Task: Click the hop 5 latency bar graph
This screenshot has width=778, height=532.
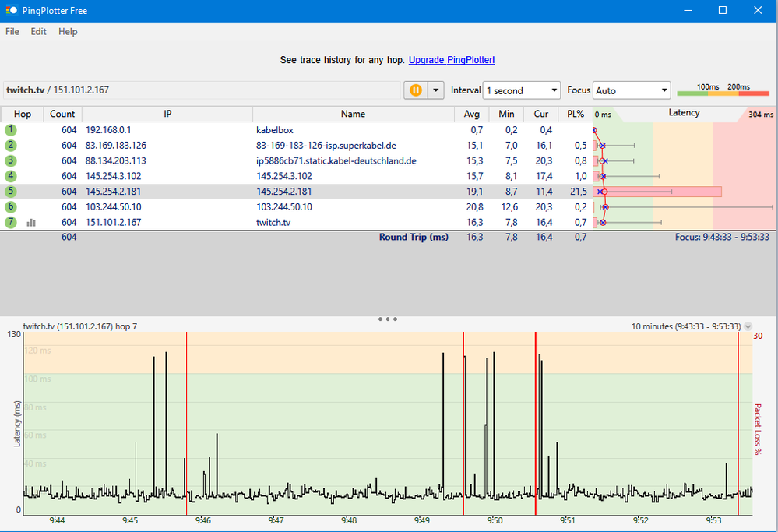Action: click(657, 192)
